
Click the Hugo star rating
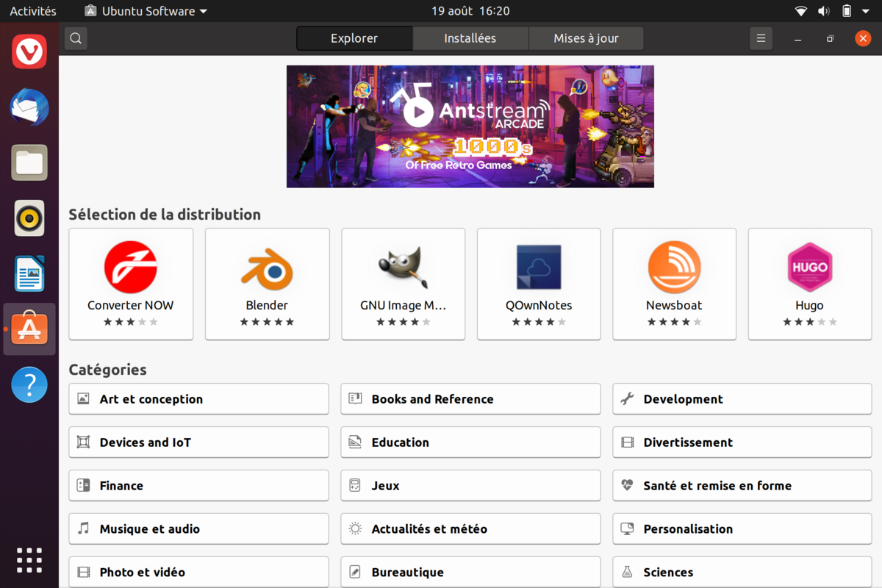click(x=809, y=322)
